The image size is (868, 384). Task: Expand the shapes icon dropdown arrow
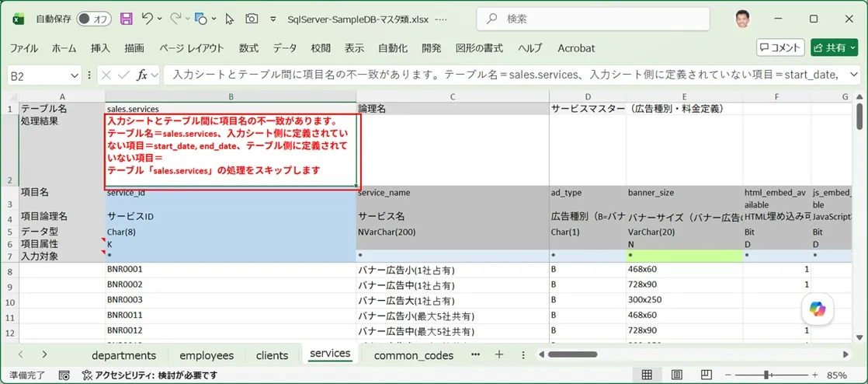pyautogui.click(x=214, y=19)
